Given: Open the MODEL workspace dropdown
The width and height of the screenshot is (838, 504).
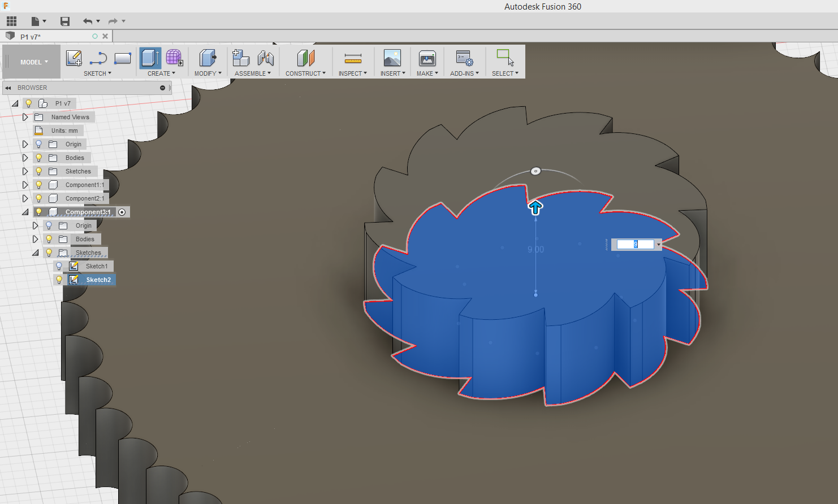Looking at the screenshot, I should [34, 62].
